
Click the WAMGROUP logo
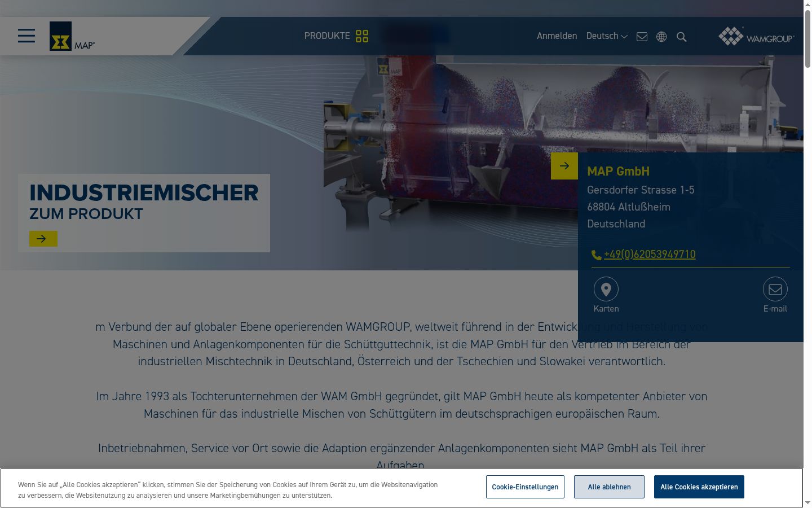756,36
